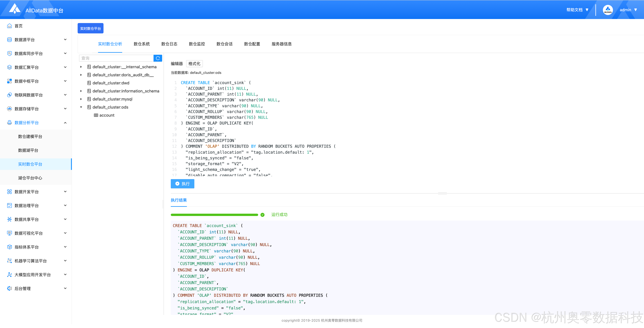Click the 机器学习算法平台 sidebar icon

click(x=9, y=261)
